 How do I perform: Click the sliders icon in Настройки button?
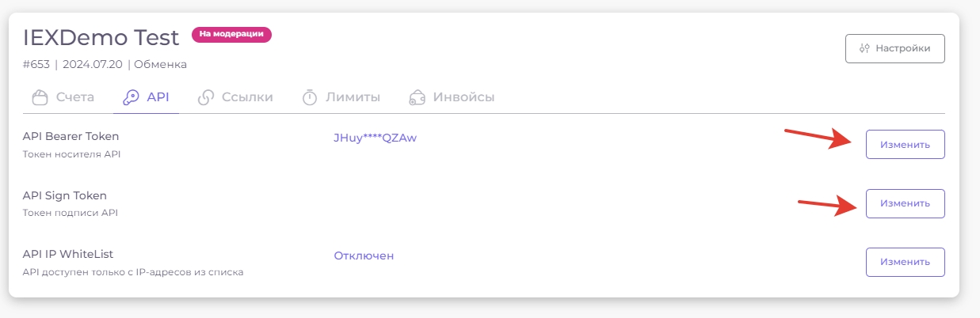point(864,48)
